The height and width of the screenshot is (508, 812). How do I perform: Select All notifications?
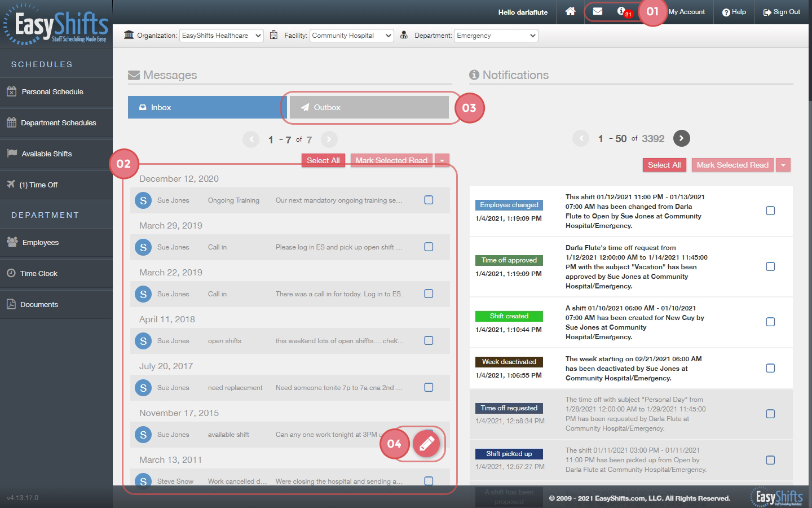(x=664, y=165)
